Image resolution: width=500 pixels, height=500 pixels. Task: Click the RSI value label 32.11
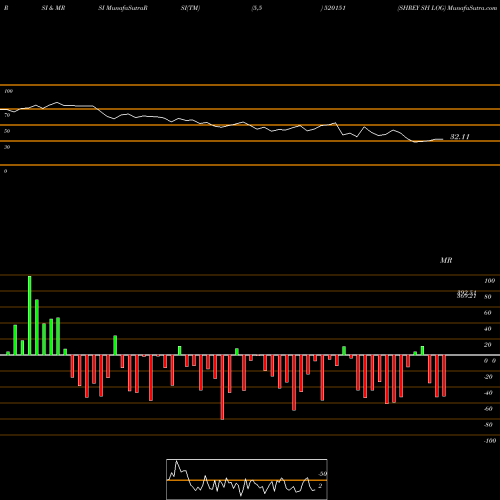click(x=460, y=137)
